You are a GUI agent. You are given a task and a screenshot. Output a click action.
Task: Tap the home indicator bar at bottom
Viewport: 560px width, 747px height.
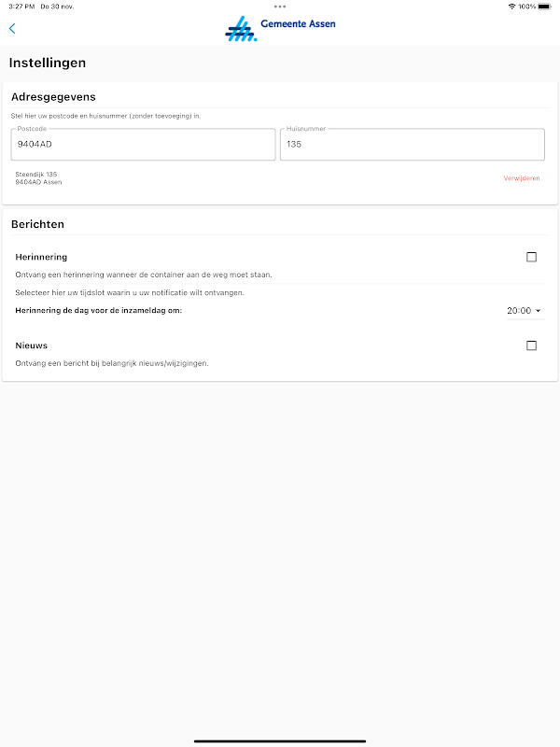tap(280, 741)
